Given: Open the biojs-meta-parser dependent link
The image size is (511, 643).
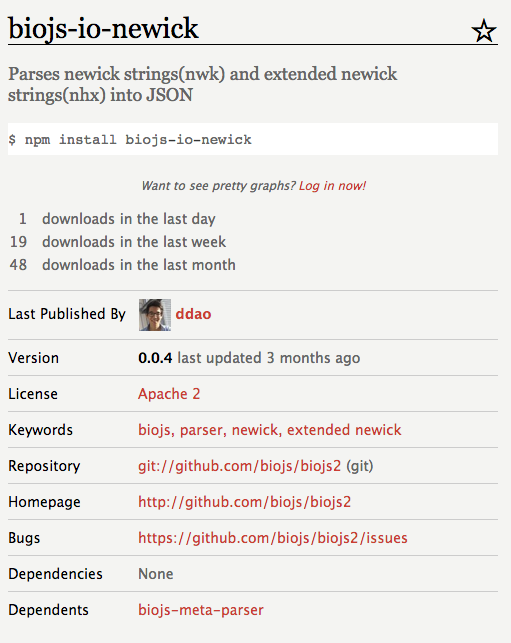Looking at the screenshot, I should (x=201, y=610).
